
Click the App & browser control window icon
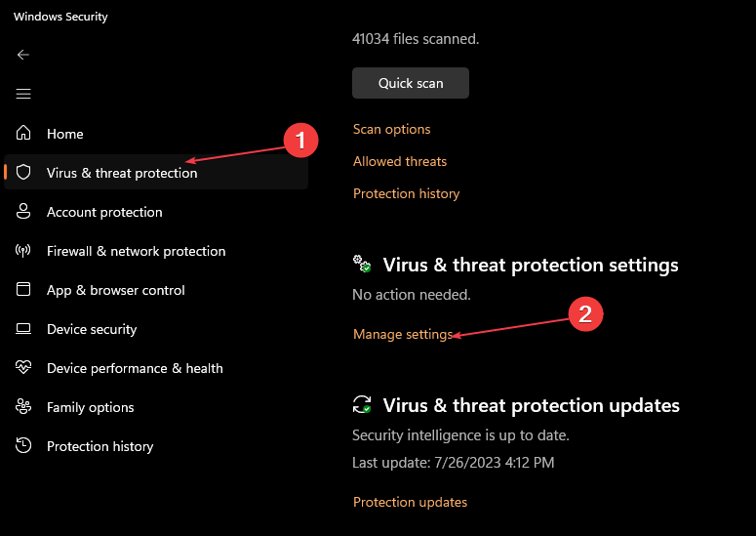coord(23,289)
